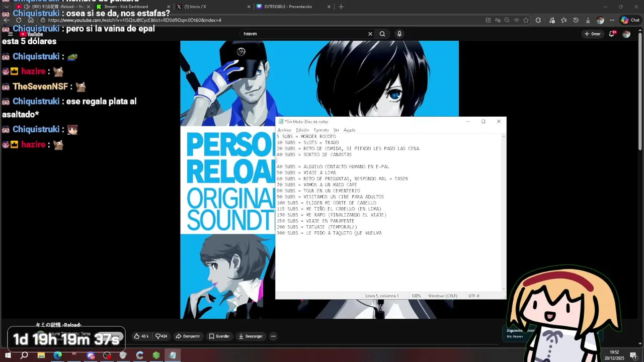The height and width of the screenshot is (362, 644).
Task: Open the green cube app in taskbar
Action: coord(156,355)
